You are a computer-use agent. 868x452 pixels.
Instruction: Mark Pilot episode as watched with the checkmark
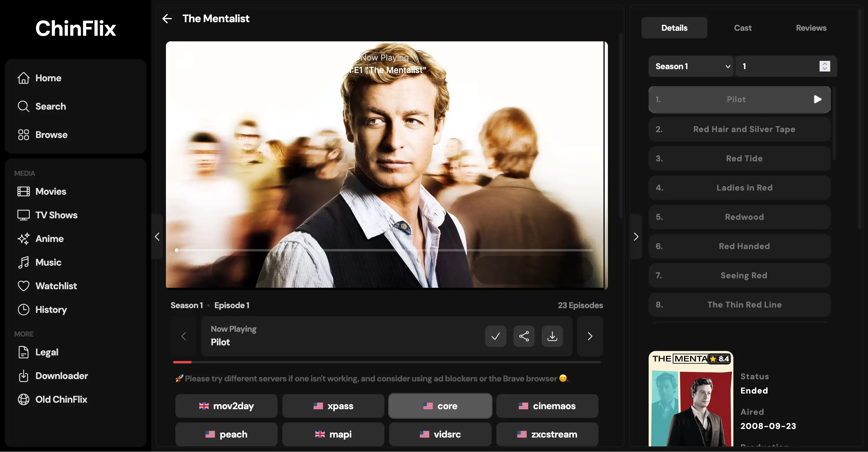[x=495, y=336]
